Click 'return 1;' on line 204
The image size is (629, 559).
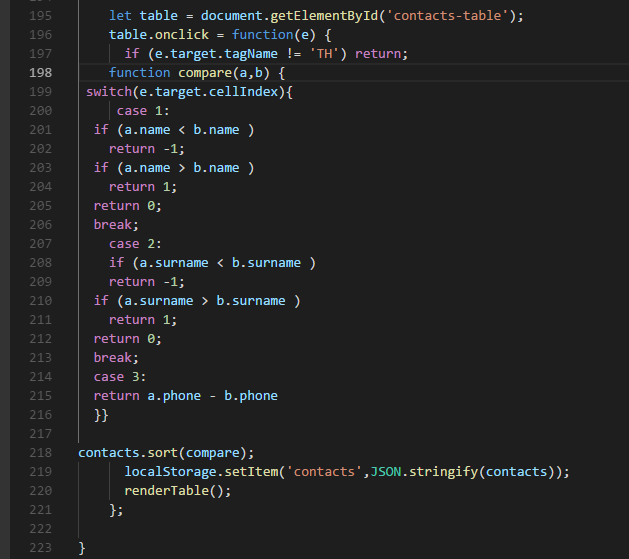tap(143, 187)
